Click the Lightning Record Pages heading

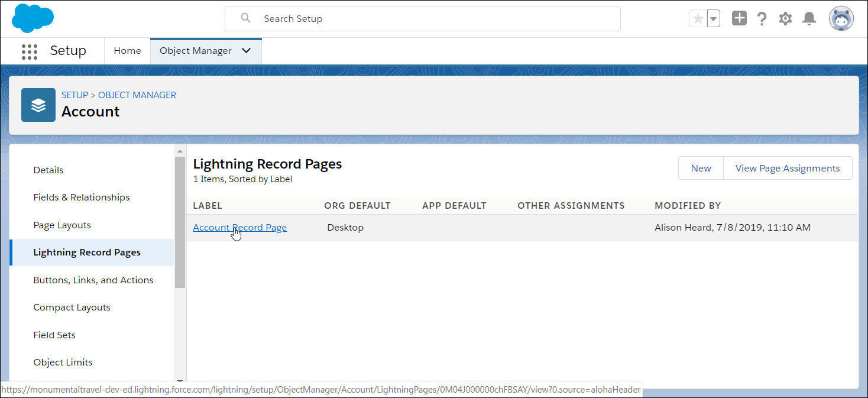pos(267,164)
